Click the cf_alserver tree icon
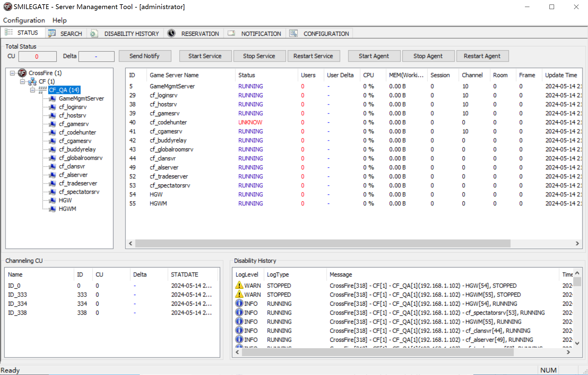The image size is (588, 375). 52,175
